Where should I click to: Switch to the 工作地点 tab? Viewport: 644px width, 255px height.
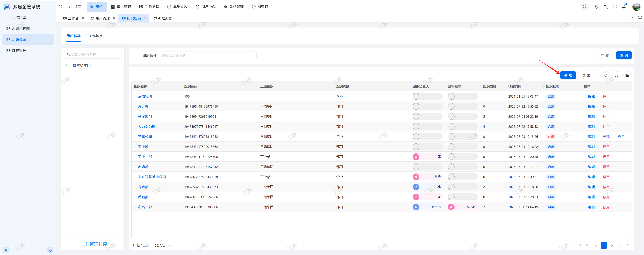click(96, 36)
